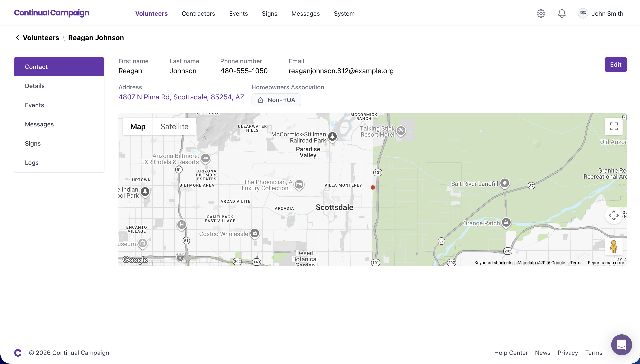Image resolution: width=640 pixels, height=364 pixels.
Task: Click the map camera pan control
Action: [x=613, y=215]
